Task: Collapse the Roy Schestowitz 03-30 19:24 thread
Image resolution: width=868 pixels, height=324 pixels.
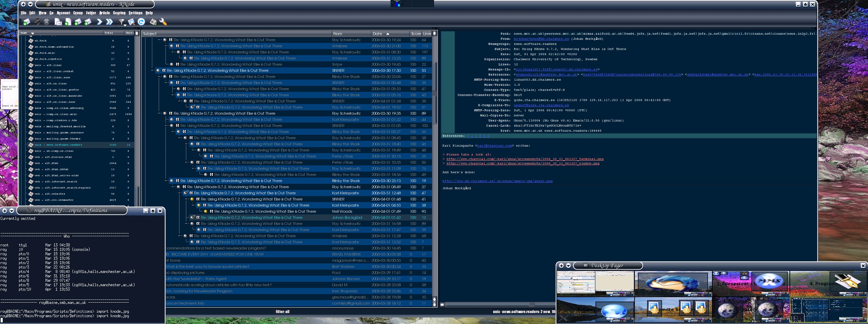Action: [x=159, y=40]
